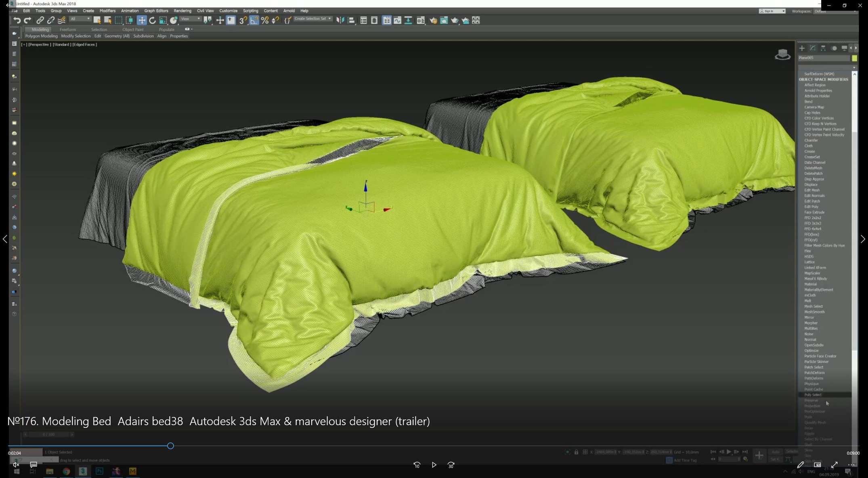Open the Create Selection Set dropdown
Screen dimensions: 868x478
tap(313, 19)
